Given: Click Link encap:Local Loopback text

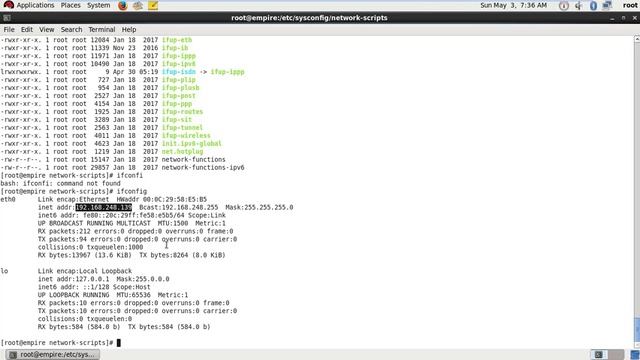Looking at the screenshot, I should click(x=85, y=271).
